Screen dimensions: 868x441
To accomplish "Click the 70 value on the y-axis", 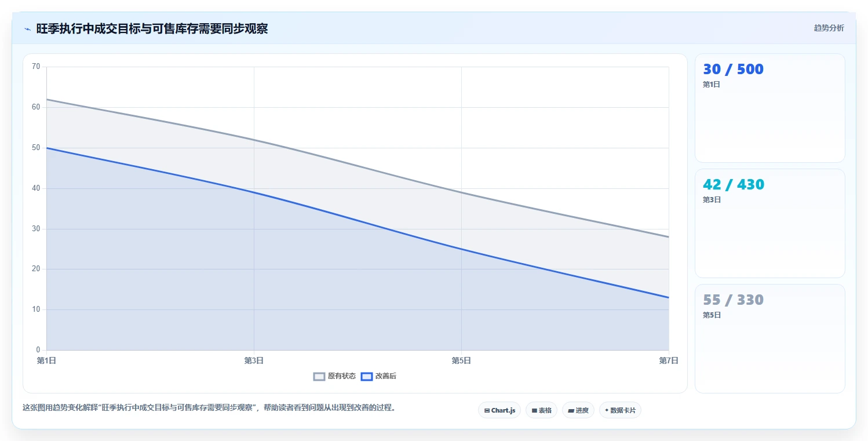I will click(36, 67).
